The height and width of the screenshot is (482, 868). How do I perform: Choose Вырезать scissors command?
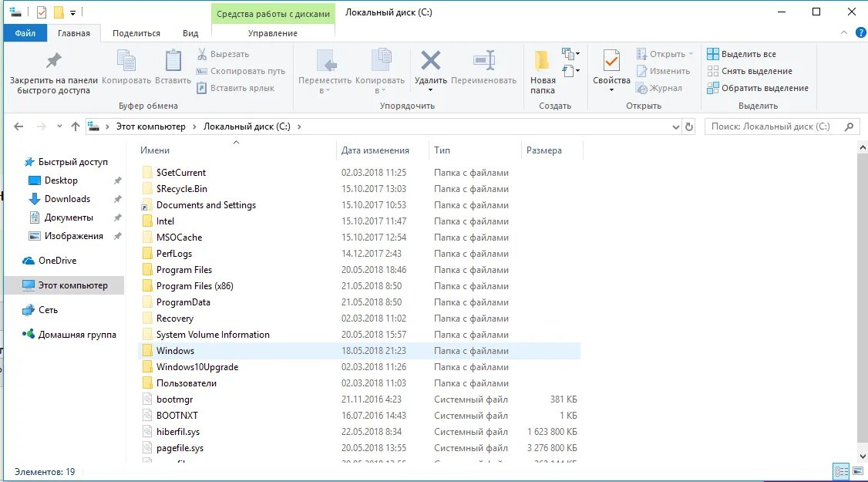point(223,54)
